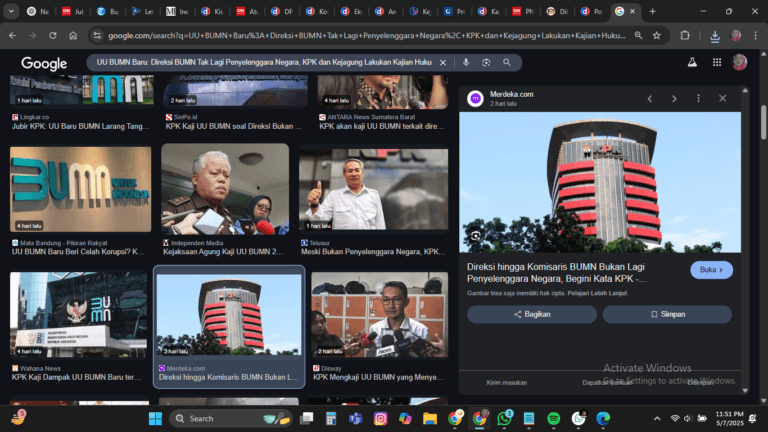Open Google Lens image search icon
Viewport: 768px width, 432px height.
click(486, 63)
